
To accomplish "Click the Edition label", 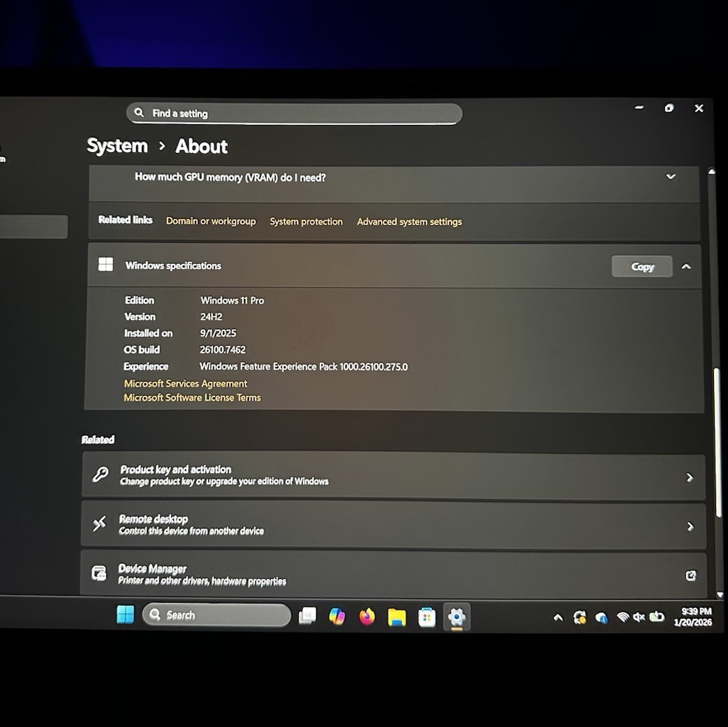I will click(x=140, y=300).
